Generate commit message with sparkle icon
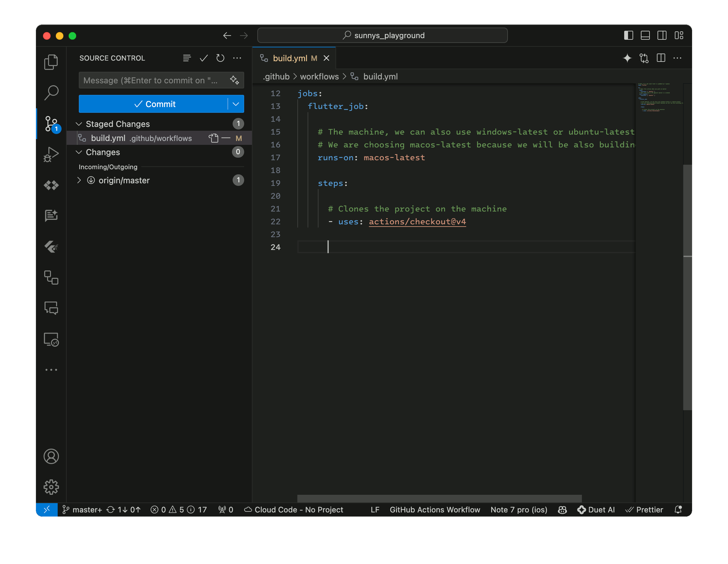728x564 pixels. pos(234,80)
